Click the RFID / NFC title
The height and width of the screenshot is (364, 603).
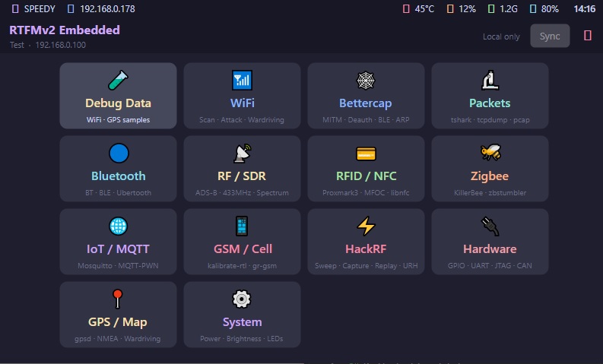366,176
